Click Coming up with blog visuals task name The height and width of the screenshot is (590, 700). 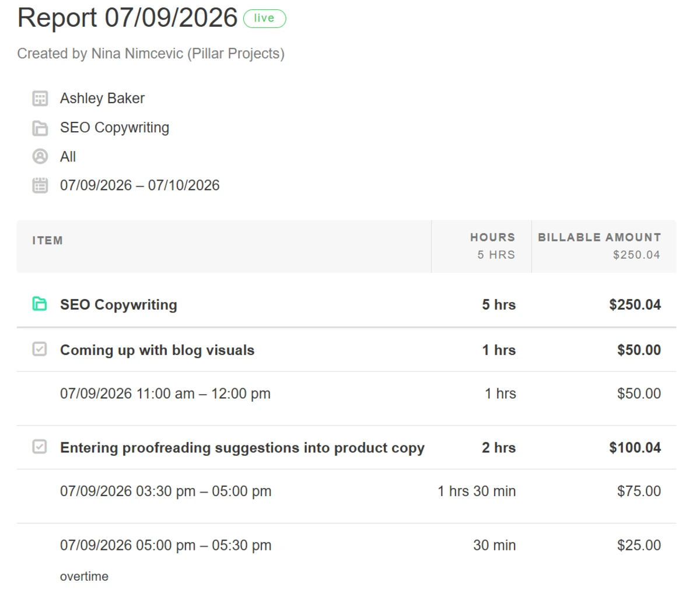(x=157, y=350)
